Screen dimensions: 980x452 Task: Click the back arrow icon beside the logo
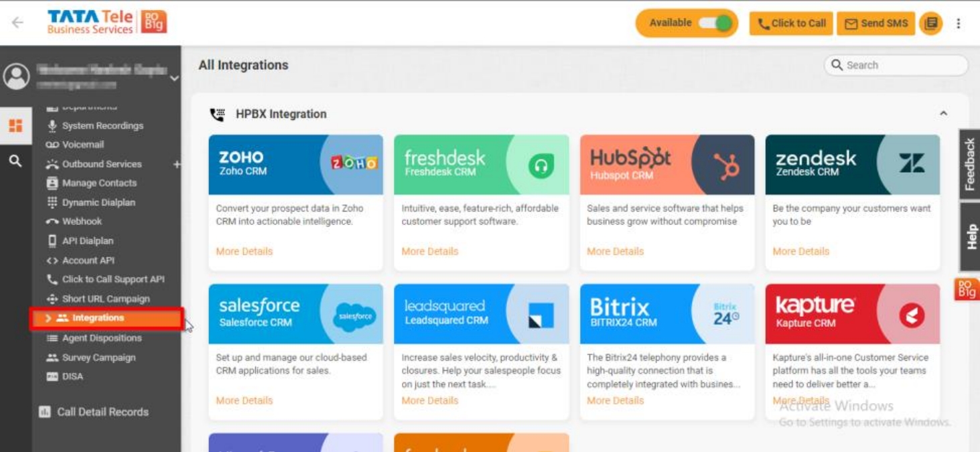(17, 22)
